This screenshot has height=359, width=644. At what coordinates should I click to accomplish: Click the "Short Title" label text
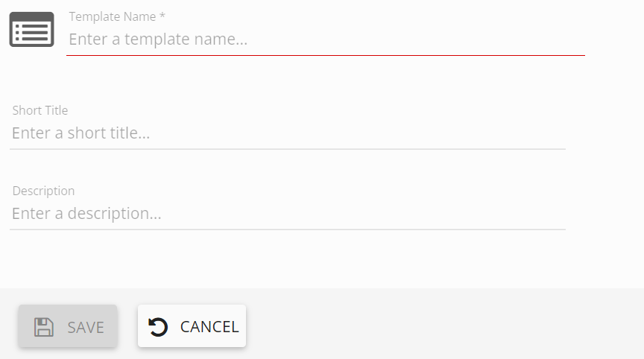40,110
